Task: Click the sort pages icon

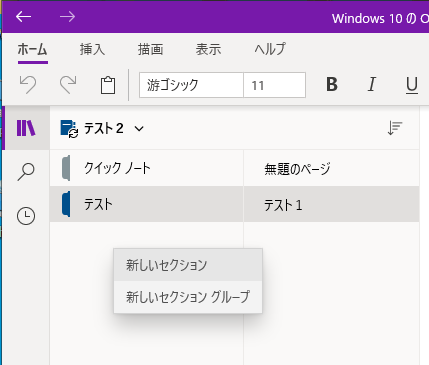Action: [395, 128]
